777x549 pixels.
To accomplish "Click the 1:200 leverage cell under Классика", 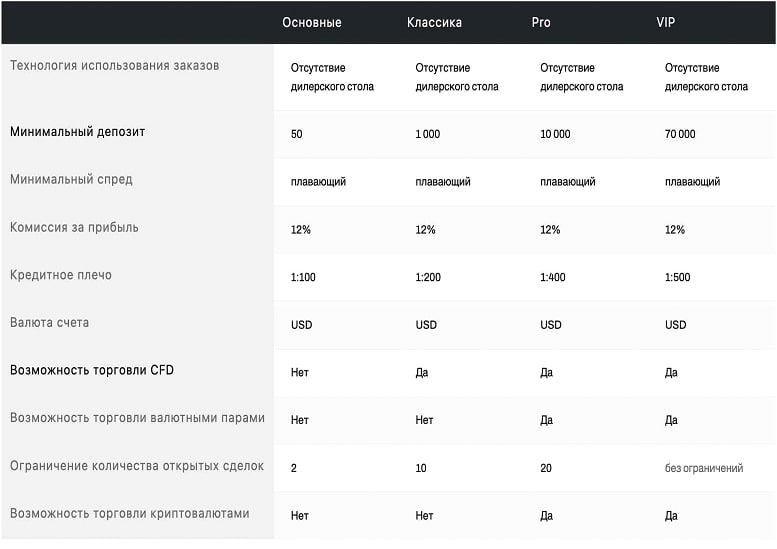I will 428,277.
